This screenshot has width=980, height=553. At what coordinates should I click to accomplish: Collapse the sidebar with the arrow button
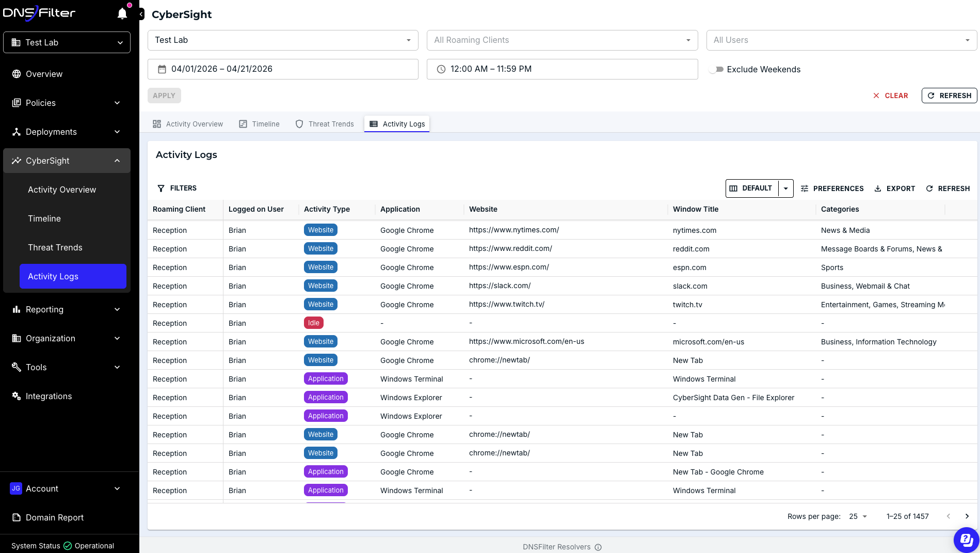(141, 14)
